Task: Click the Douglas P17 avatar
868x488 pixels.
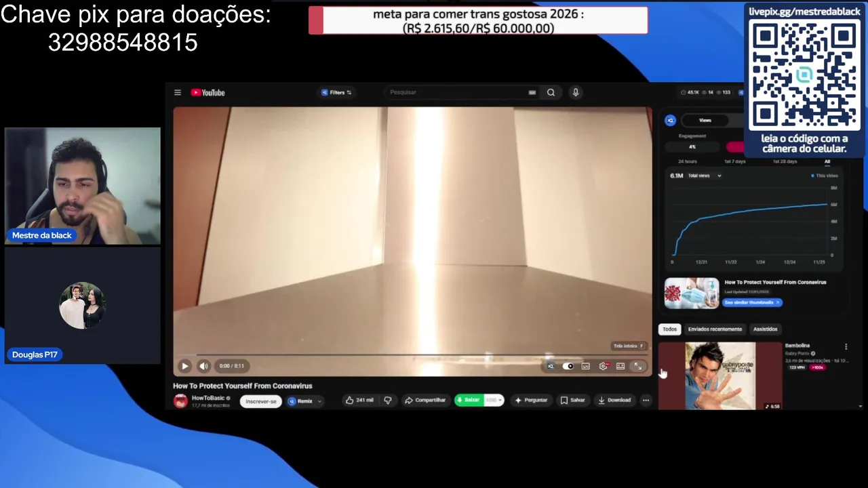Action: [x=82, y=306]
